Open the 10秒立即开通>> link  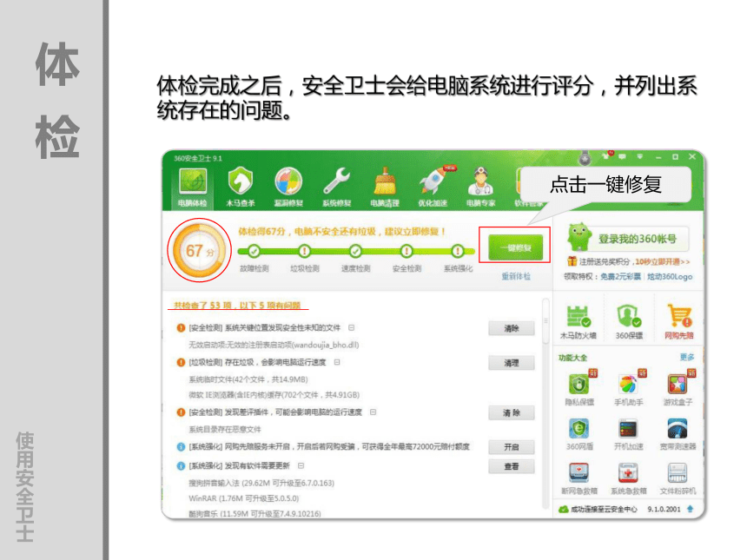tap(662, 261)
